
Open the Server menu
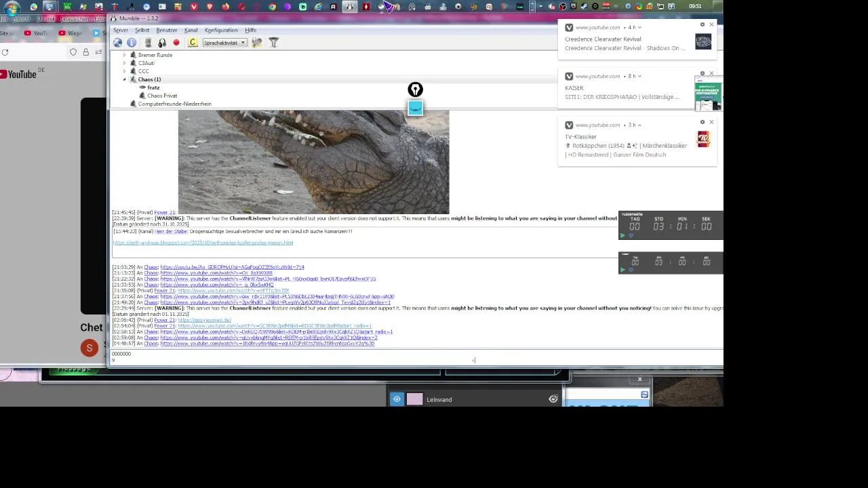coord(121,30)
